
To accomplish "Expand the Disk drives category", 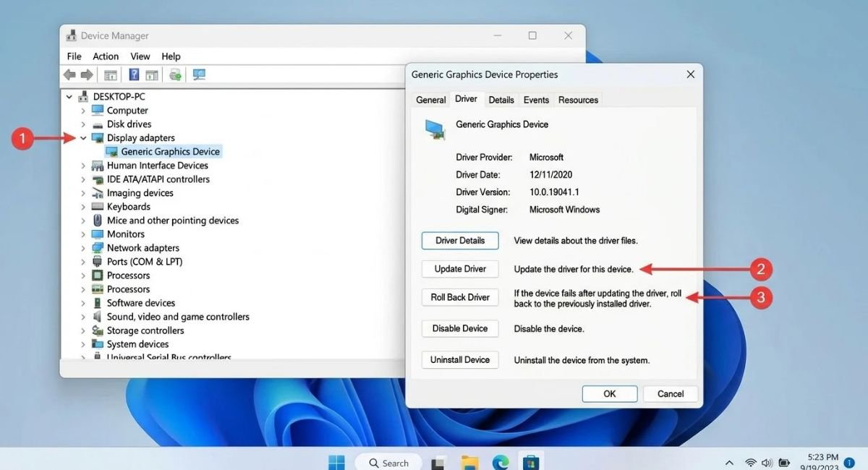I will [83, 124].
